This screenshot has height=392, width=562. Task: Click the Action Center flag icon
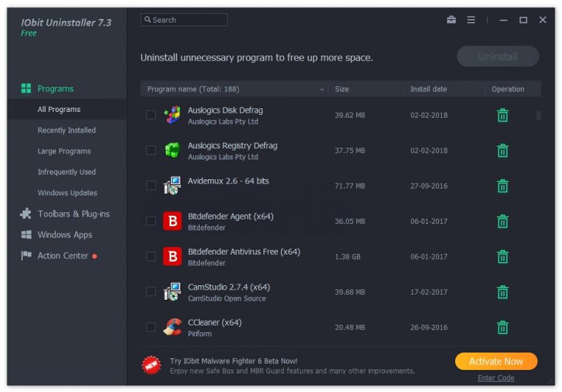(x=26, y=255)
